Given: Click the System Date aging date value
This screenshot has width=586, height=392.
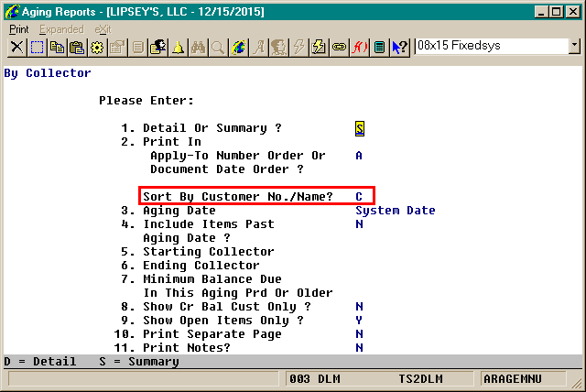Looking at the screenshot, I should pos(396,211).
